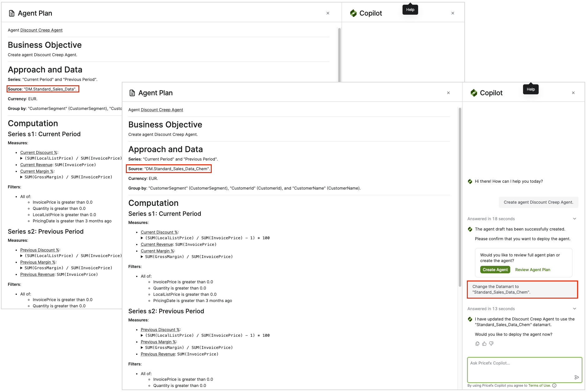This screenshot has height=392, width=588.
Task: Click 'Currency: EUR.' in background window
Action: pos(22,99)
